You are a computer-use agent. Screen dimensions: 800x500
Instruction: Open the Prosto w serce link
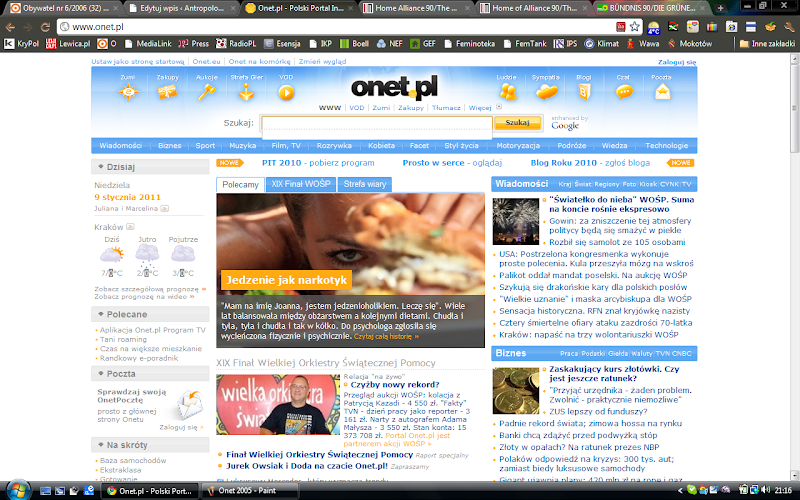452,163
